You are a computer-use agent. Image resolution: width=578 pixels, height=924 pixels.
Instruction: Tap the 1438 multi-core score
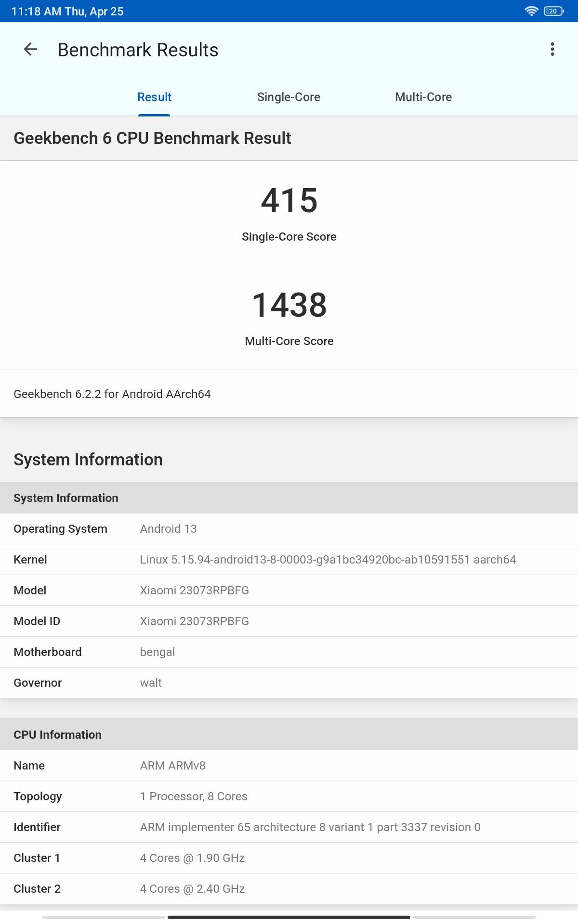[x=289, y=305]
